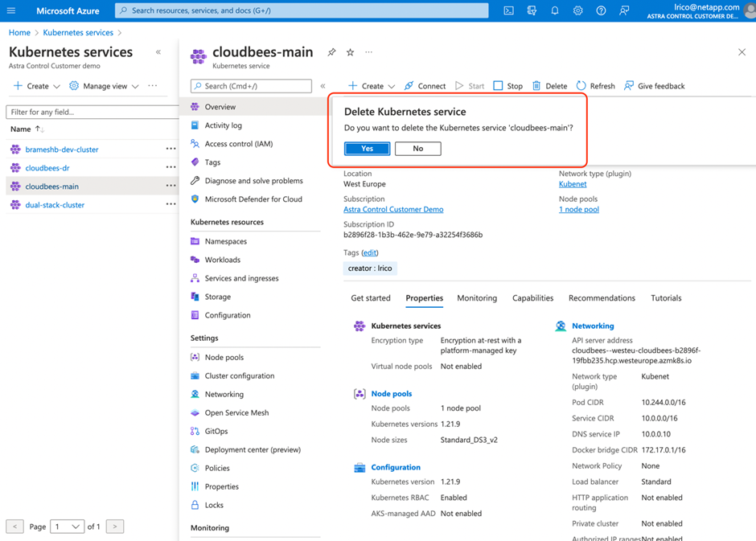Open Tags in resource menu
The width and height of the screenshot is (756, 541).
click(212, 162)
